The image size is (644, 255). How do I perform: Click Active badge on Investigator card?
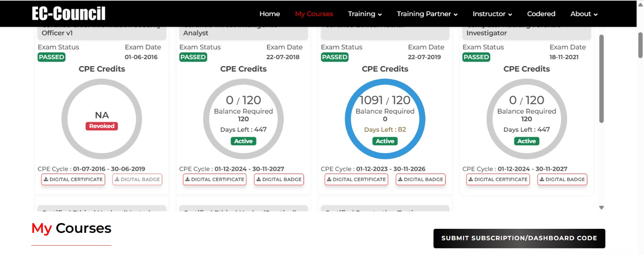[x=527, y=141]
